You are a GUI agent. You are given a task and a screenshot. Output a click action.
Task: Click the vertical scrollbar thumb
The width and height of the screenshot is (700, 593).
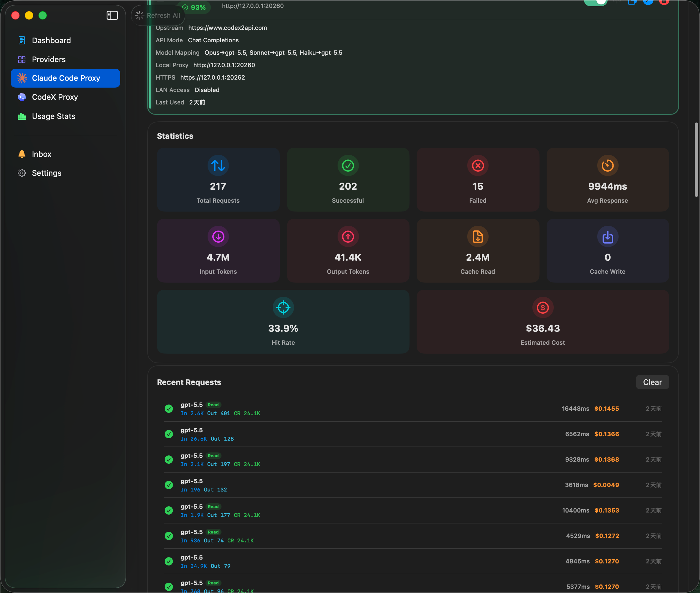(696, 160)
